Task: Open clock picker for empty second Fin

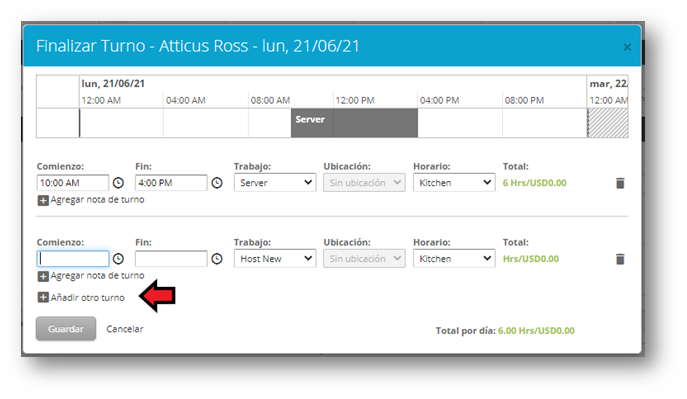Action: (x=217, y=259)
